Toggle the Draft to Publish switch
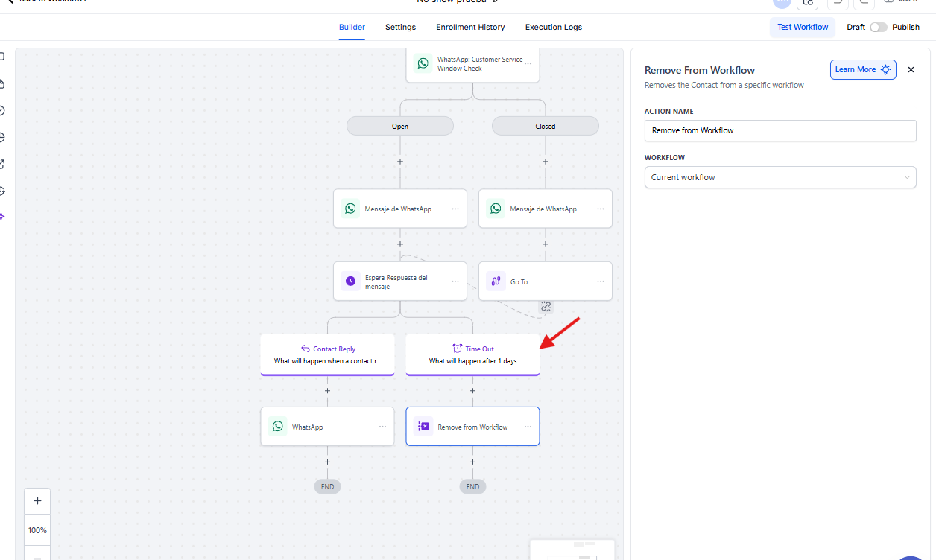The height and width of the screenshot is (560, 936). tap(879, 27)
